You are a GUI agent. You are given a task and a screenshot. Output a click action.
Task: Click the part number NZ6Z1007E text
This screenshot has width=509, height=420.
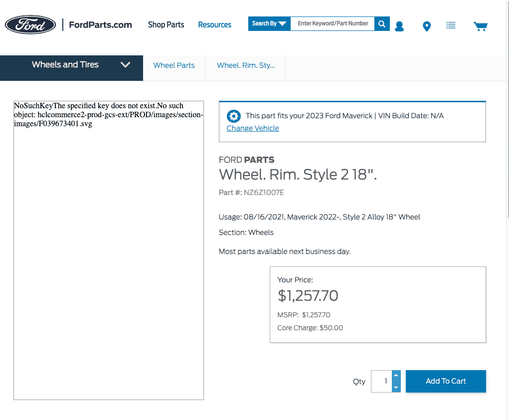coord(264,193)
